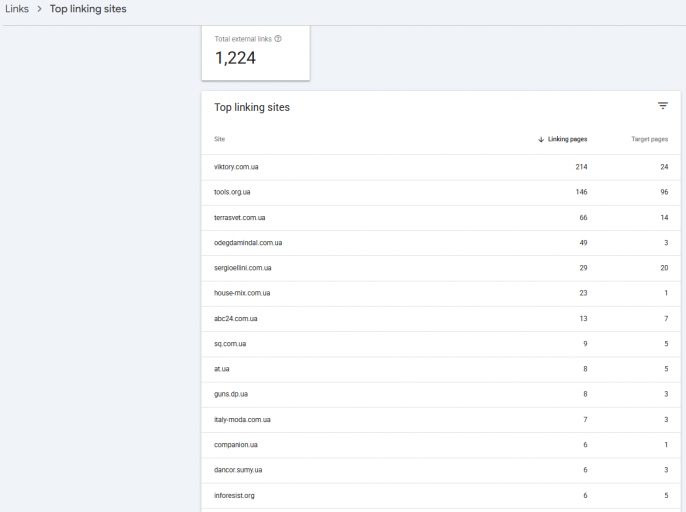The height and width of the screenshot is (512, 686).
Task: Open the abc24.com.ua row
Action: point(441,319)
